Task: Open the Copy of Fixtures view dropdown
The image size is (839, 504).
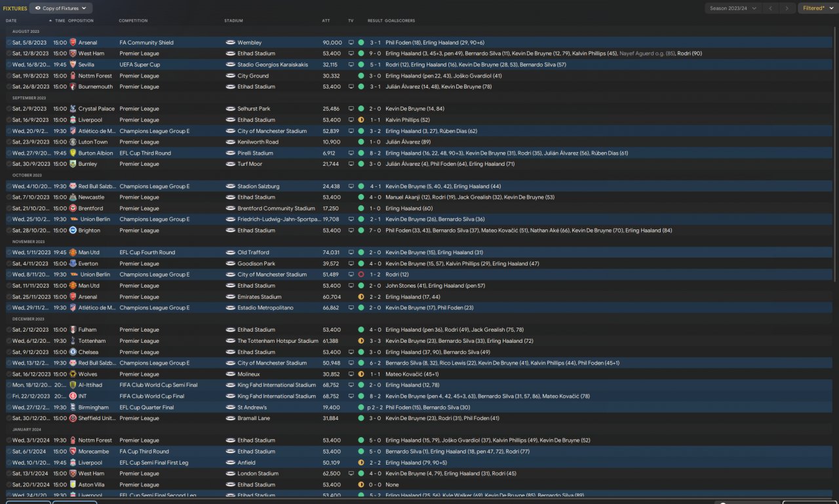Action: [x=61, y=9]
